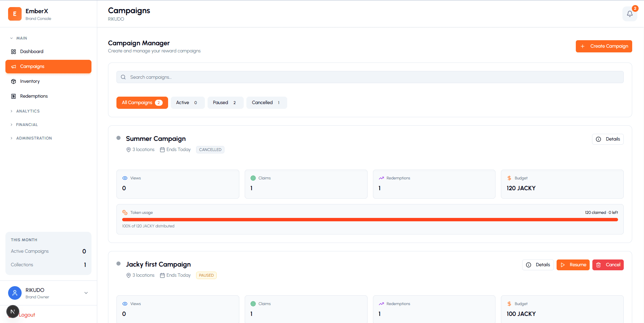
Task: Click the magnifier icon in search bar
Action: pos(123,77)
